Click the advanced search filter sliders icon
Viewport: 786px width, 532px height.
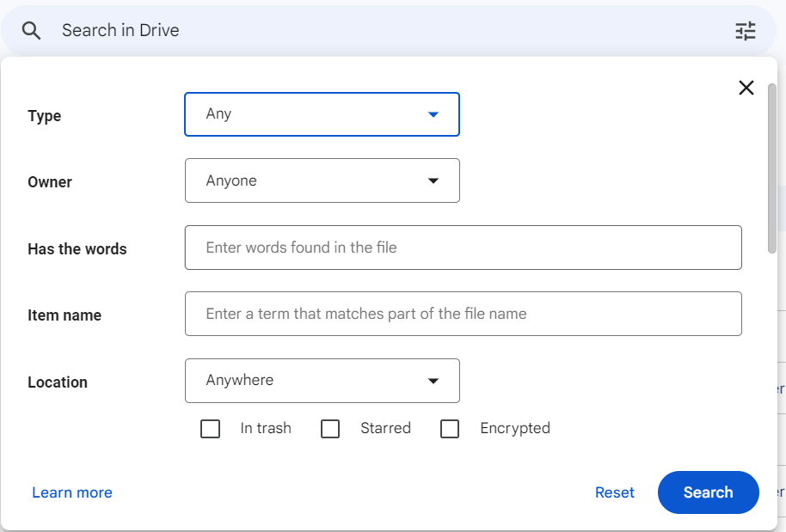pos(745,31)
